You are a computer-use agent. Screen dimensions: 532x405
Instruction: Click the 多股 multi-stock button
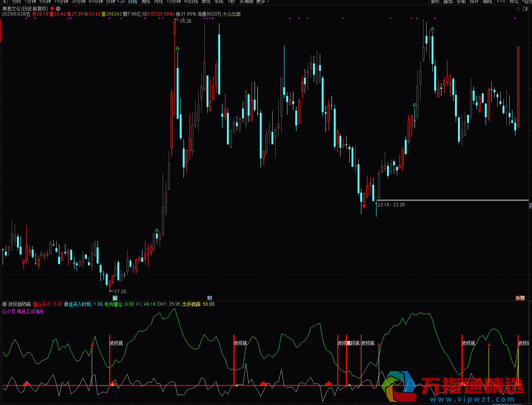[x=461, y=2]
